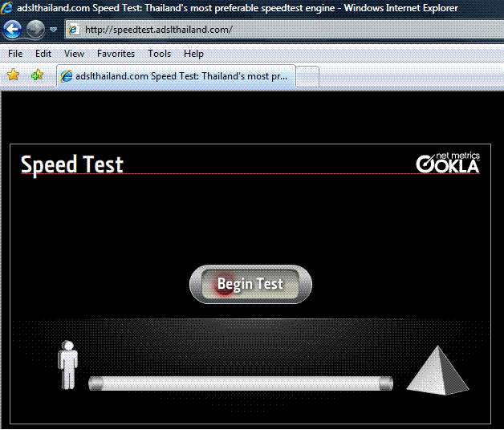Viewport: 504px width, 446px height.
Task: Select the adslthailand.com Speed Test tab
Action: 176,76
